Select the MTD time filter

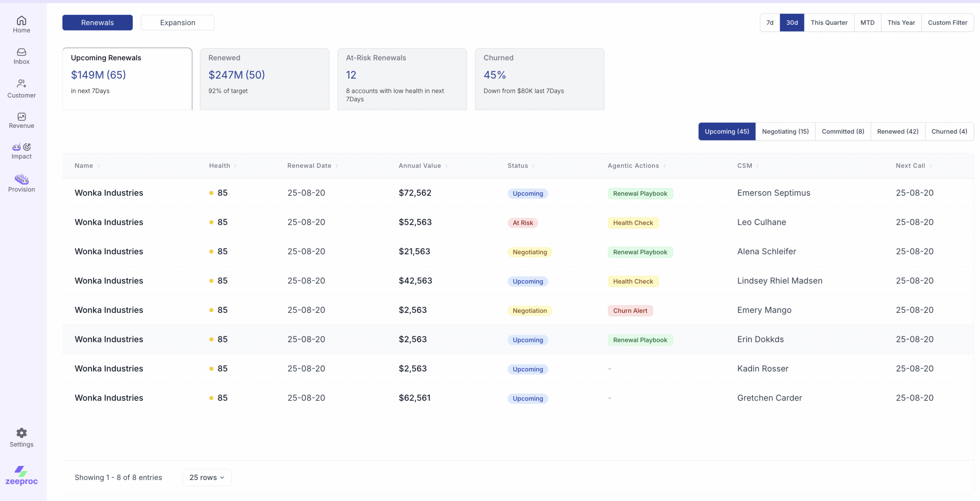[x=867, y=23]
